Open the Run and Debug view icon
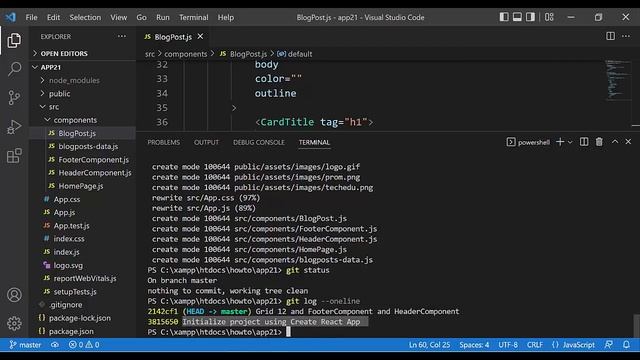Screen dimensions: 640x360 click(14, 127)
